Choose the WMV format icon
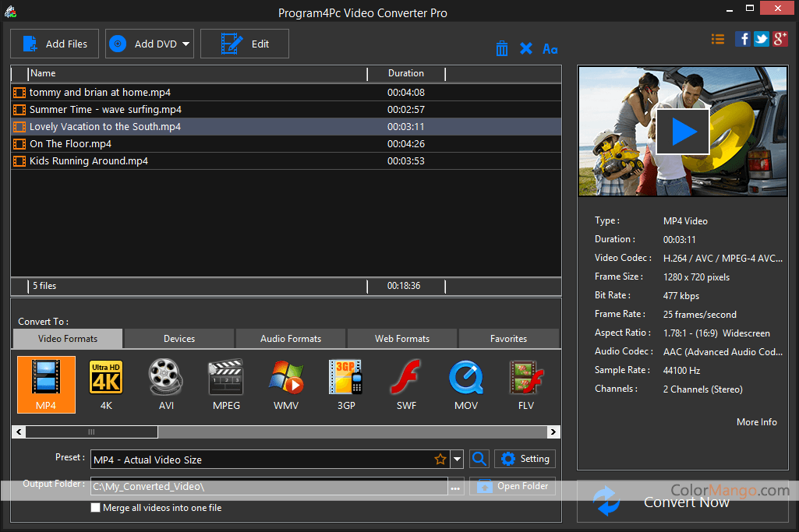 (286, 384)
